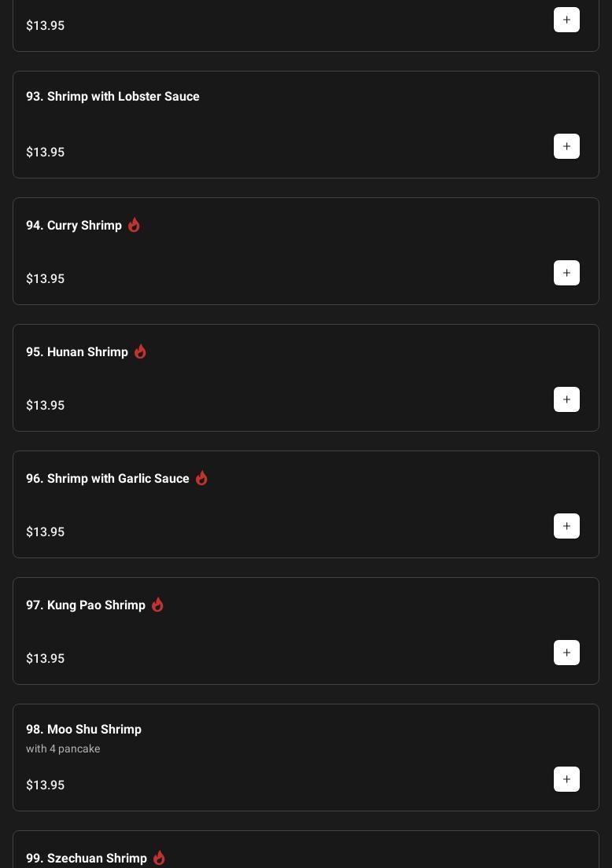Add Shrimp with Lobster Sauce to order

(x=566, y=146)
